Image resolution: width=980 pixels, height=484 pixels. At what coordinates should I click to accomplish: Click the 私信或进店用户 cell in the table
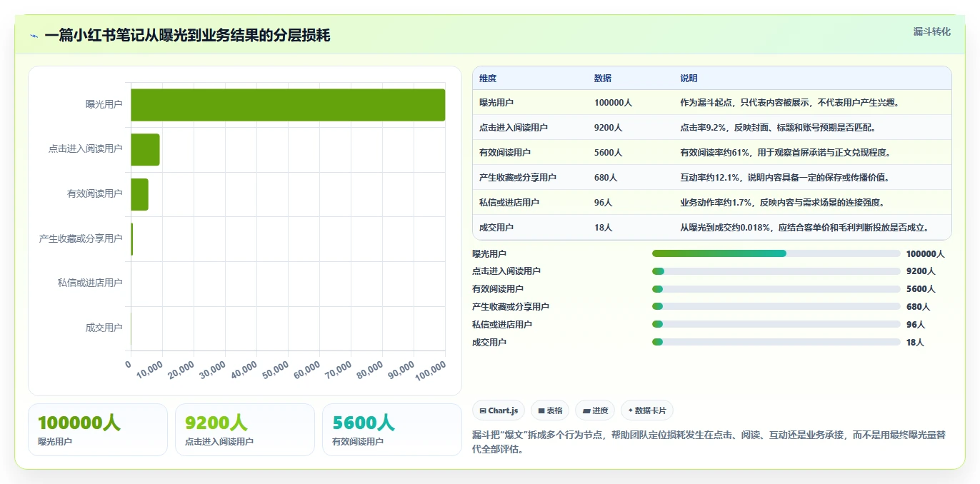tap(509, 203)
